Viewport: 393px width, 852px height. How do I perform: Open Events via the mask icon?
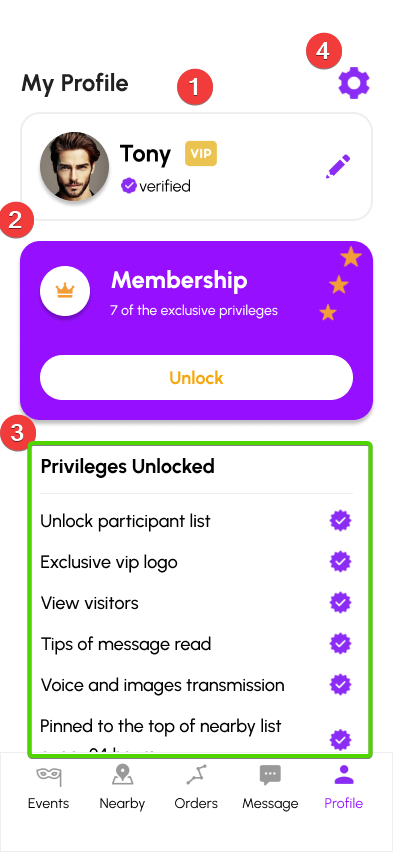click(x=48, y=776)
